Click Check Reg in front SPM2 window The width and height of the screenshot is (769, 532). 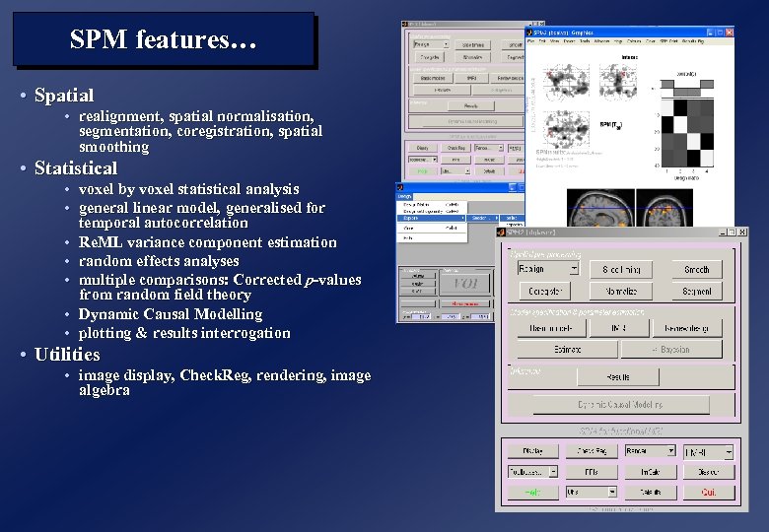[592, 450]
